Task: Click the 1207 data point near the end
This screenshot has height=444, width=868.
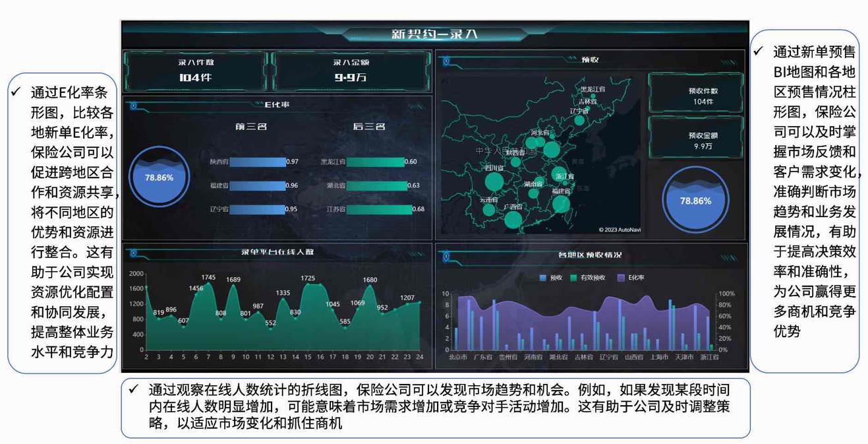Action: click(x=407, y=304)
